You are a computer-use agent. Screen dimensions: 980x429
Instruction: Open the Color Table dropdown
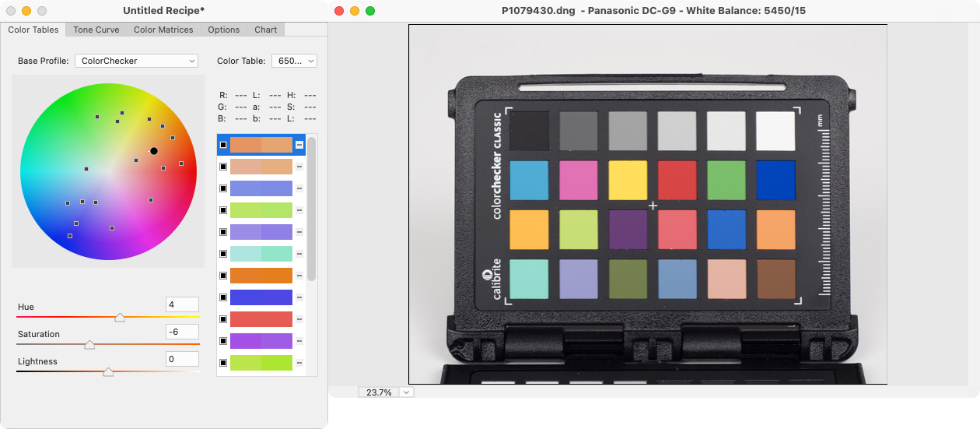pyautogui.click(x=294, y=61)
